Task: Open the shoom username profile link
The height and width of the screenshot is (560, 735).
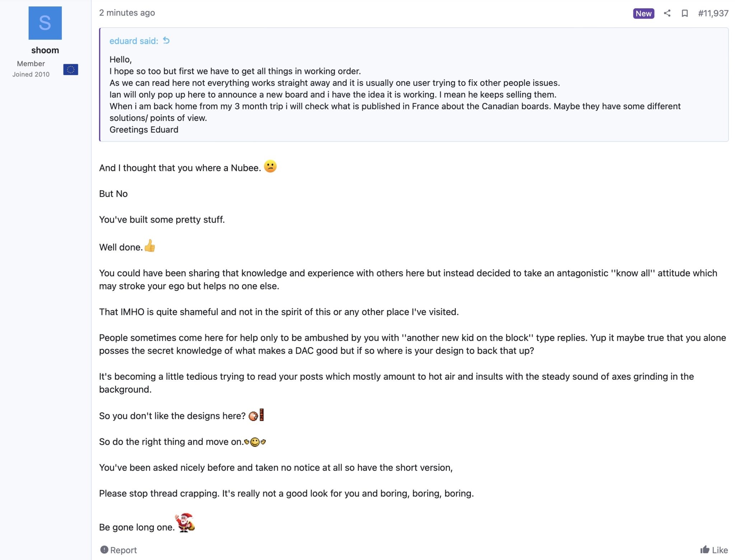Action: coord(45,50)
